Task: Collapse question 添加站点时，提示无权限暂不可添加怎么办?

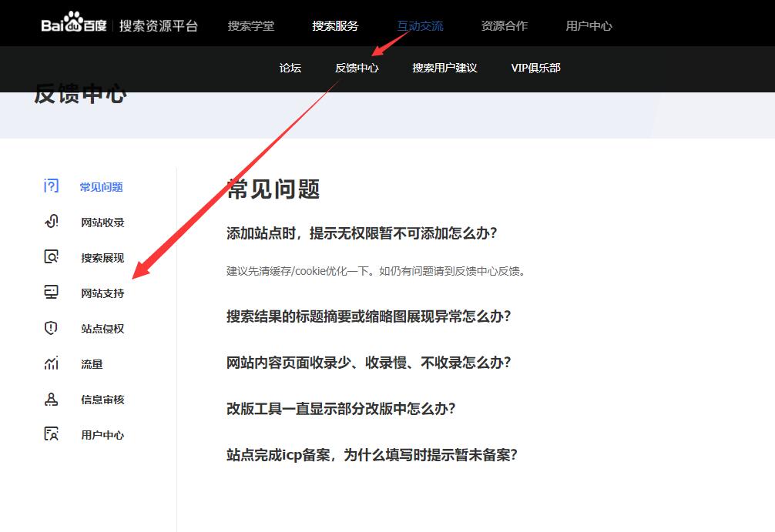Action: (362, 233)
